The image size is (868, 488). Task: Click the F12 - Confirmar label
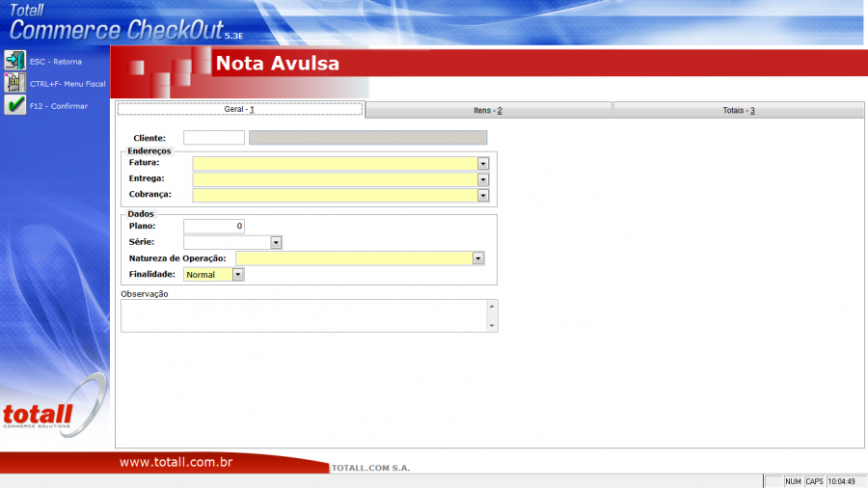pos(59,106)
